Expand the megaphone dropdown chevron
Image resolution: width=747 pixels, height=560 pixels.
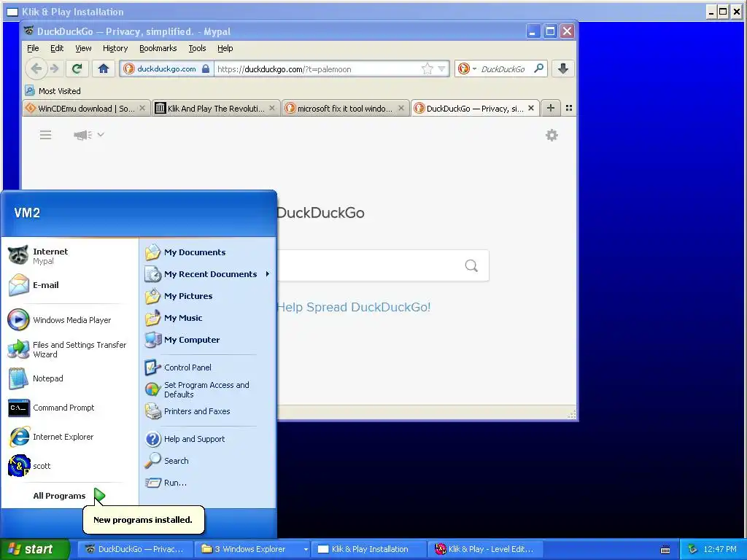pyautogui.click(x=101, y=135)
